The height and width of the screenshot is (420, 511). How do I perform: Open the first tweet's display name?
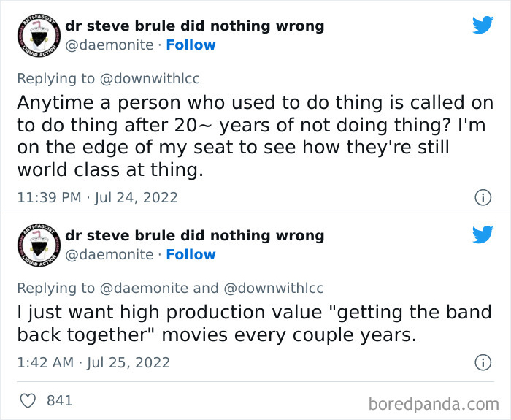click(194, 26)
